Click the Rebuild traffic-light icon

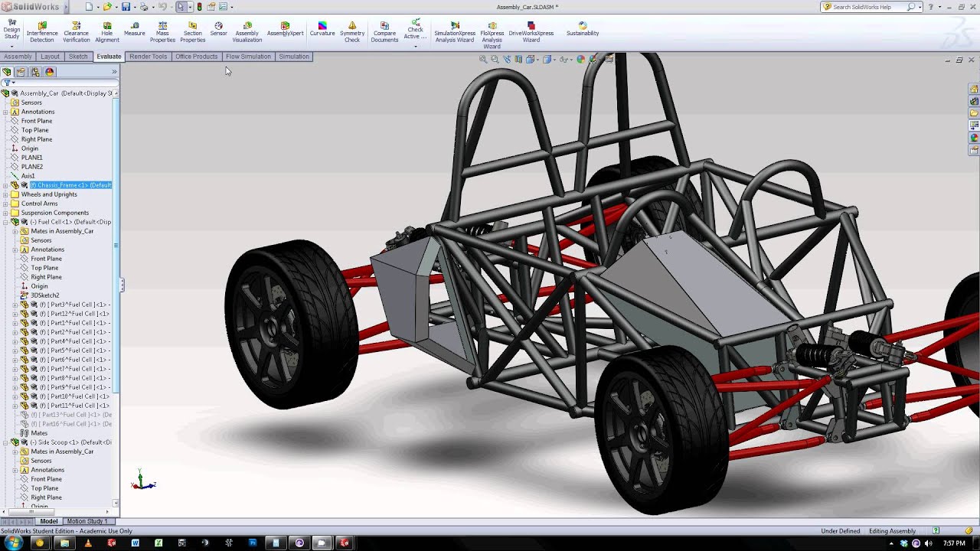click(x=200, y=7)
